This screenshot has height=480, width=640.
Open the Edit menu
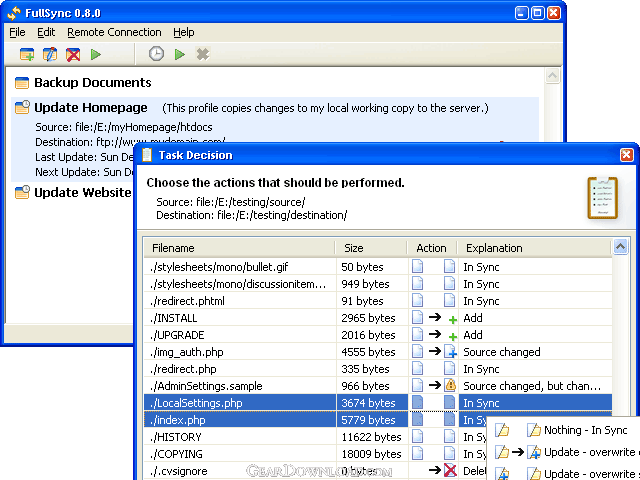pos(46,32)
